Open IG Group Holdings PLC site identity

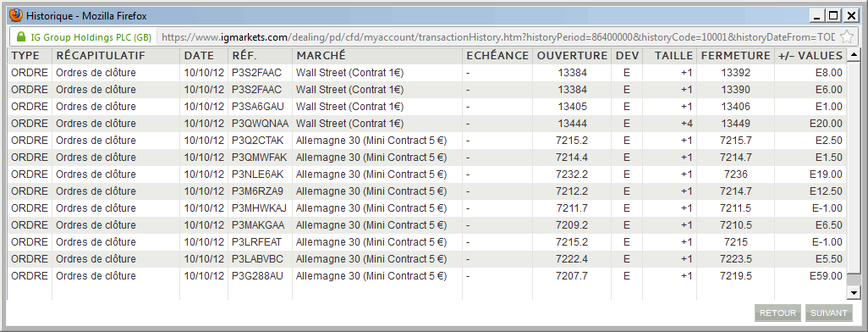point(84,37)
